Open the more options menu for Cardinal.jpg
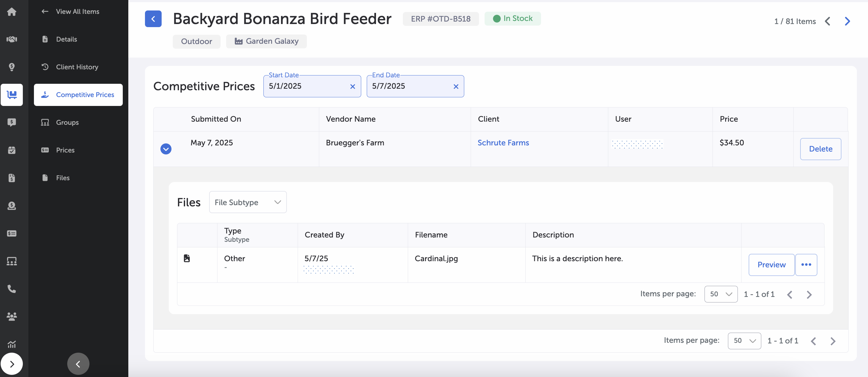 coord(806,265)
